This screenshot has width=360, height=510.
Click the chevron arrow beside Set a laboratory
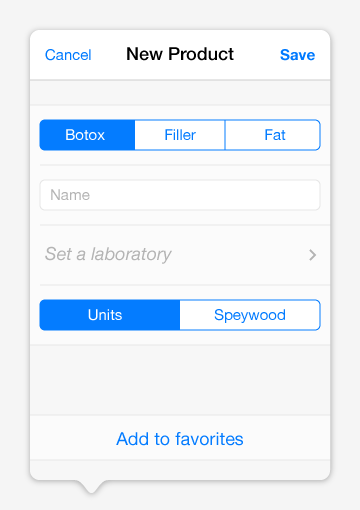(312, 255)
